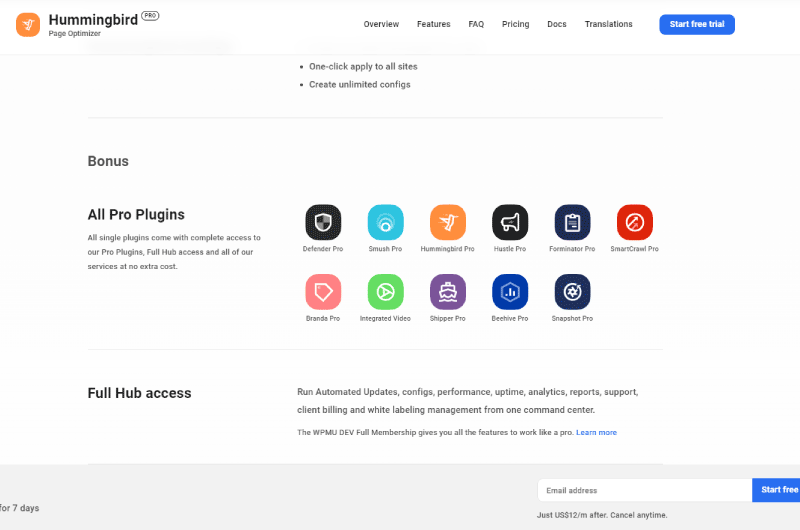Choose the Hustle Pro megaphone icon
The width and height of the screenshot is (800, 530).
(510, 222)
